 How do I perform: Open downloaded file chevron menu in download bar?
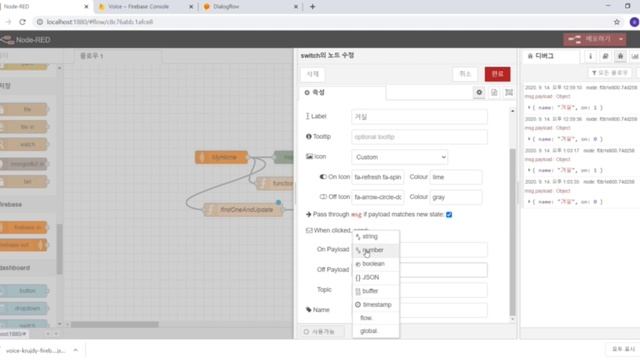(76, 350)
